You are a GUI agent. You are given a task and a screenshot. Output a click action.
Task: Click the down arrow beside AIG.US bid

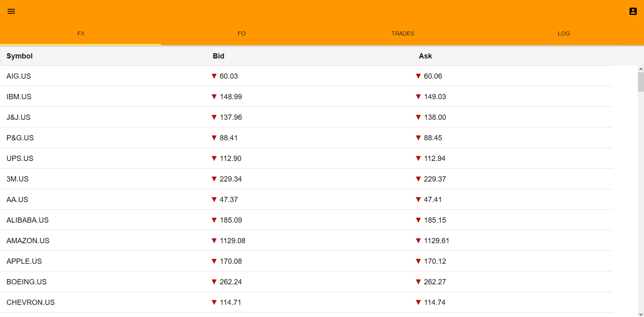point(214,76)
